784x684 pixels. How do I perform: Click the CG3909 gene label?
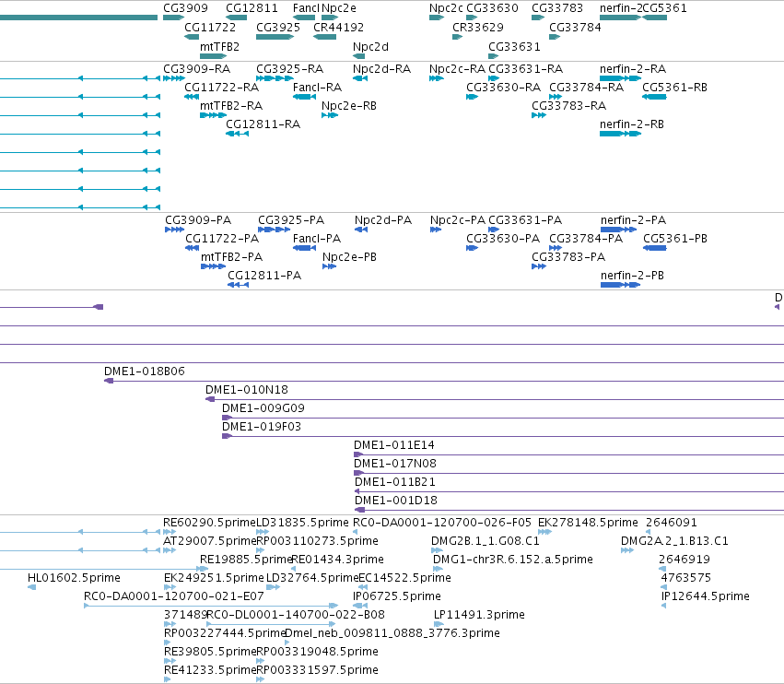[x=185, y=8]
